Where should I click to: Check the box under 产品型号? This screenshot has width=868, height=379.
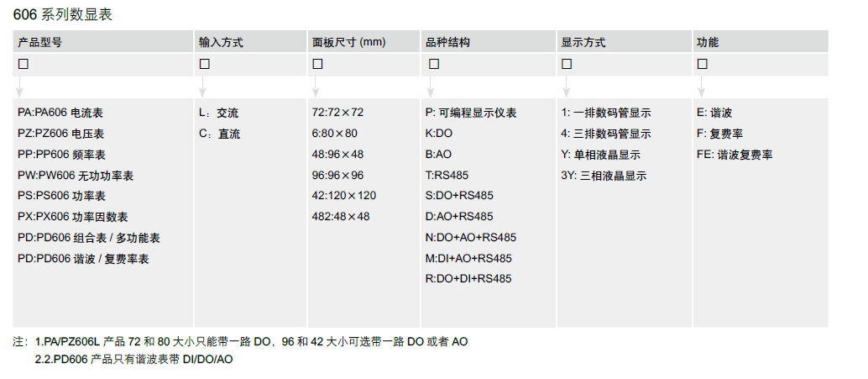click(x=24, y=64)
